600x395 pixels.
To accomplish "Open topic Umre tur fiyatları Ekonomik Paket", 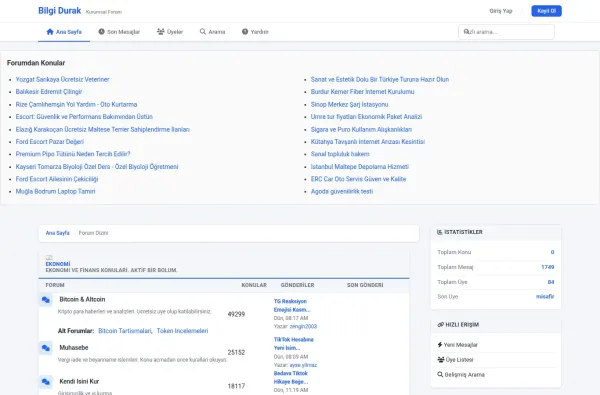I will (x=366, y=116).
